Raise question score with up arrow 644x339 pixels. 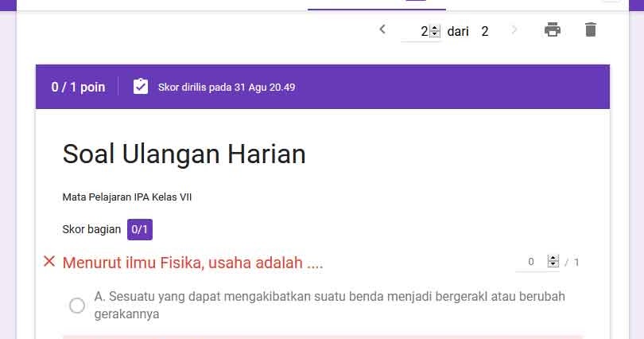(553, 259)
